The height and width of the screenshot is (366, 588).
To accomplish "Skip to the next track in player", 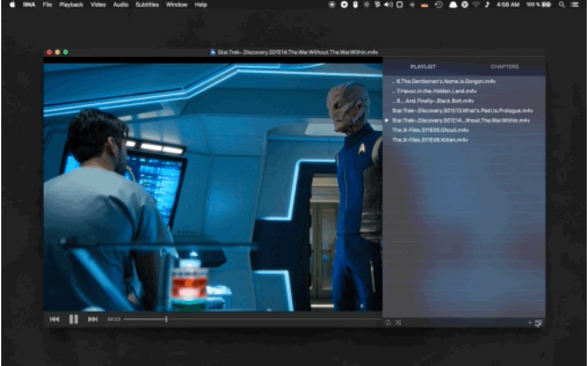I will pos(92,319).
